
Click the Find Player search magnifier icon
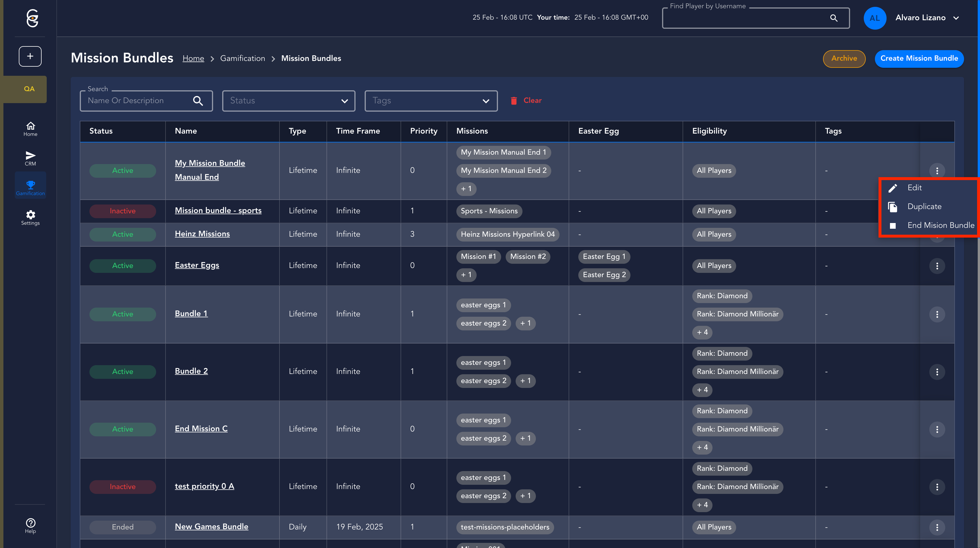point(834,18)
